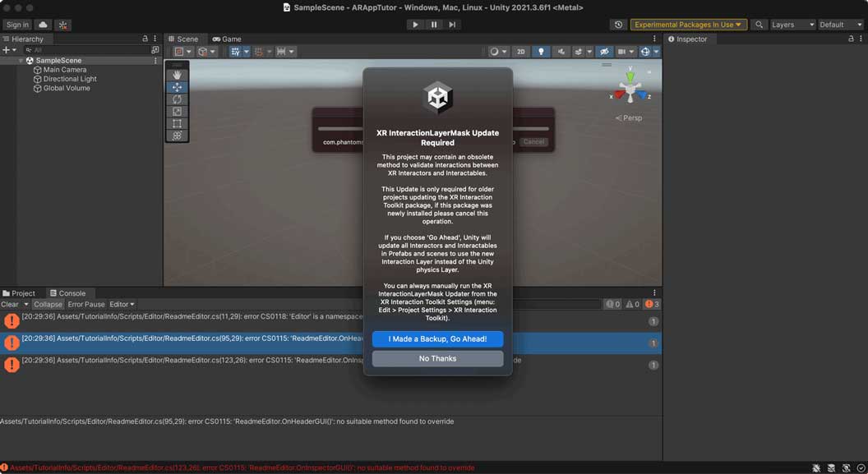Select the Rect tool
This screenshot has height=474, width=868.
pos(178,123)
